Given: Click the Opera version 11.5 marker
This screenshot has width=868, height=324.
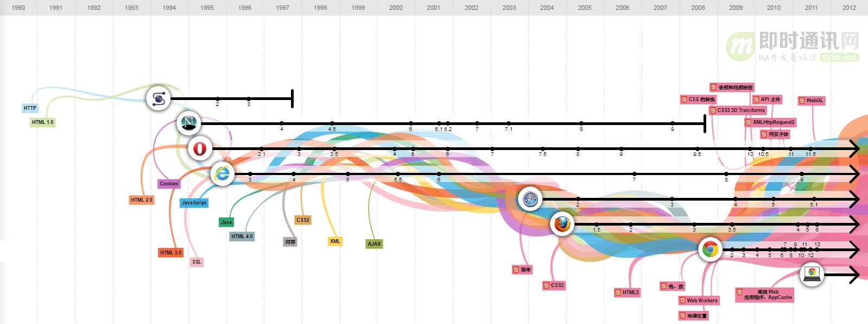Looking at the screenshot, I should (x=810, y=148).
